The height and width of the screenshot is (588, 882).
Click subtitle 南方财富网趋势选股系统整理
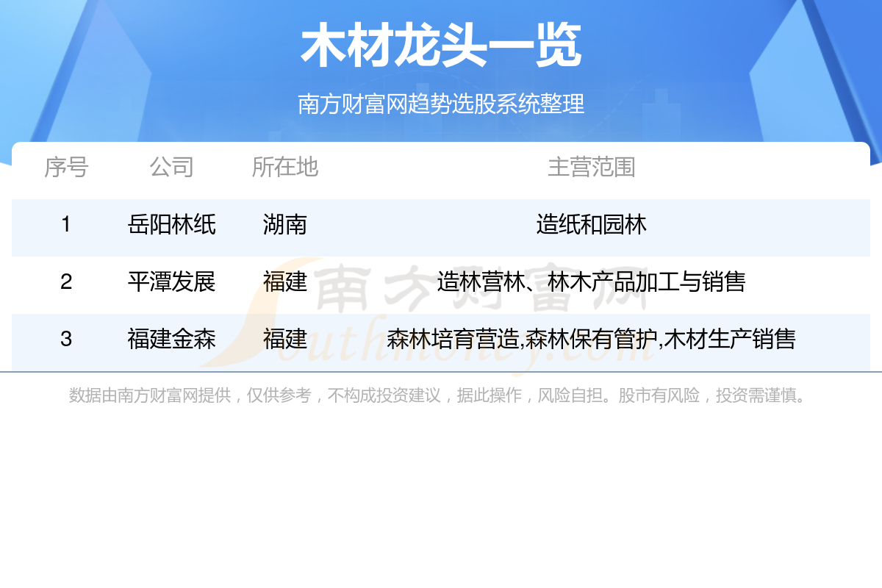click(441, 104)
